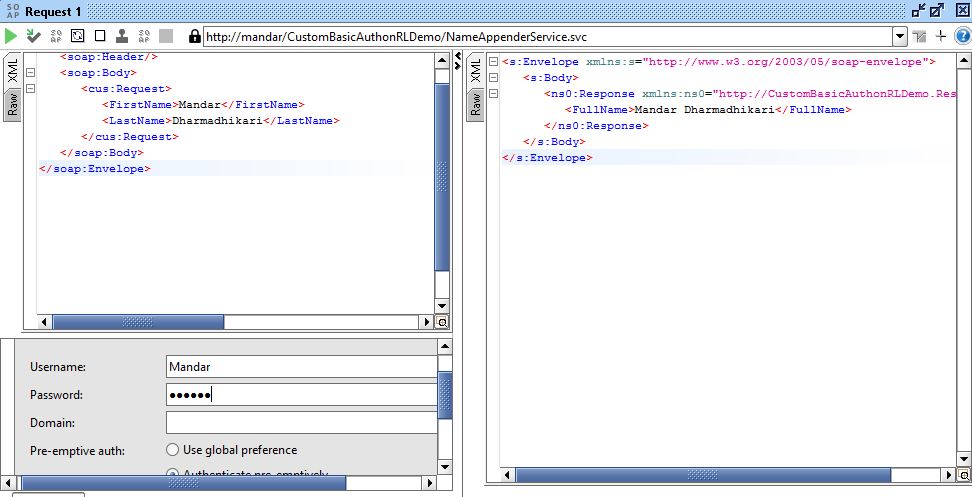972x497 pixels.
Task: Click the stamp clone request icon
Action: pyautogui.click(x=122, y=36)
